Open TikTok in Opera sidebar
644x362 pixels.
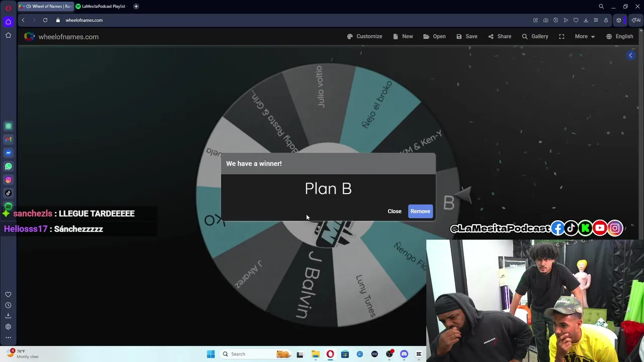(8, 193)
